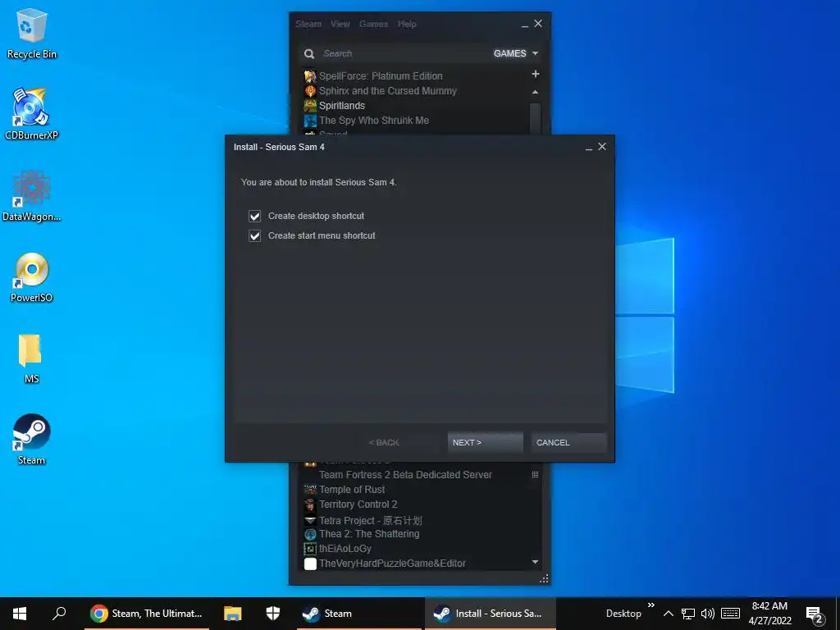840x630 pixels.
Task: Click the CANCEL button in install dialog
Action: (x=568, y=442)
